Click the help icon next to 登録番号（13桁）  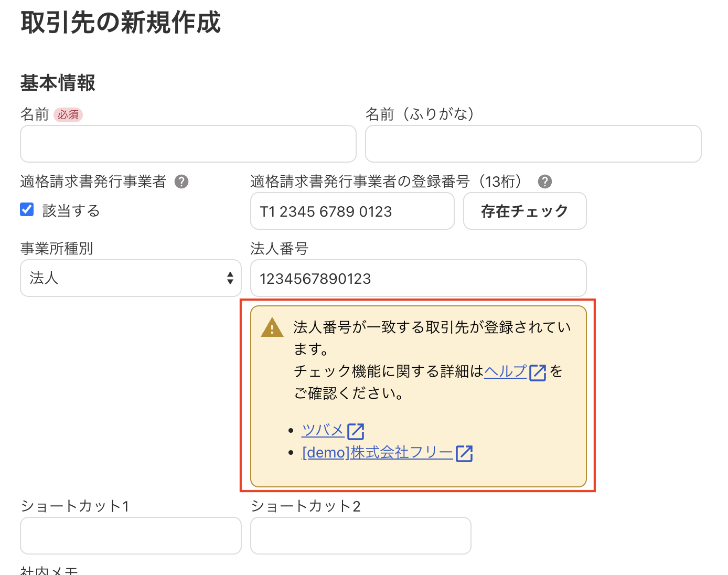pos(545,181)
